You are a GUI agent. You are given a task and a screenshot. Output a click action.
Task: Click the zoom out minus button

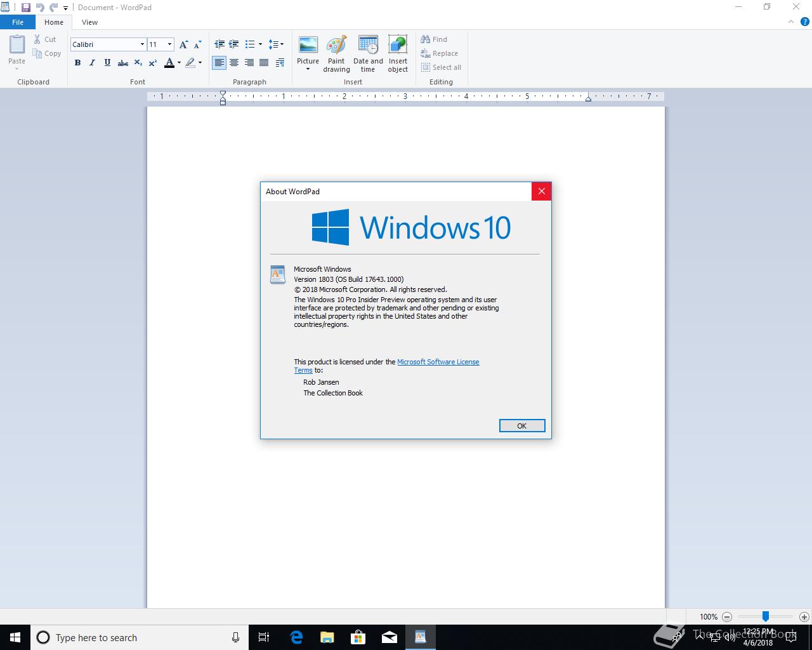(727, 617)
